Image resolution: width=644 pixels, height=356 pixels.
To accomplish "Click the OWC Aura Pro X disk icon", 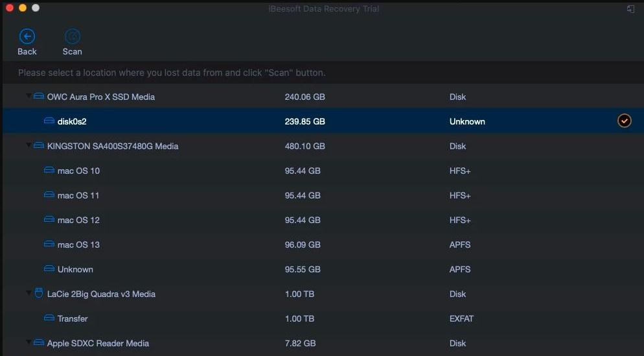I will click(39, 96).
